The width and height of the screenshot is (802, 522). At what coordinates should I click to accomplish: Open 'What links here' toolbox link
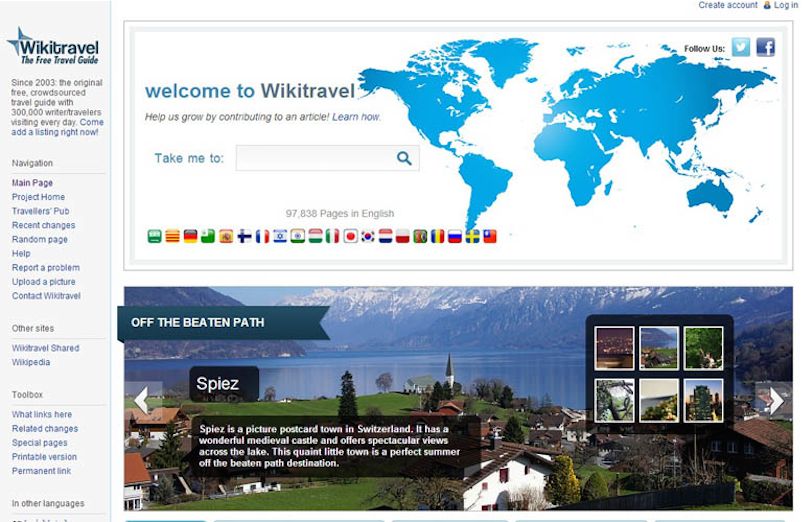coord(42,414)
